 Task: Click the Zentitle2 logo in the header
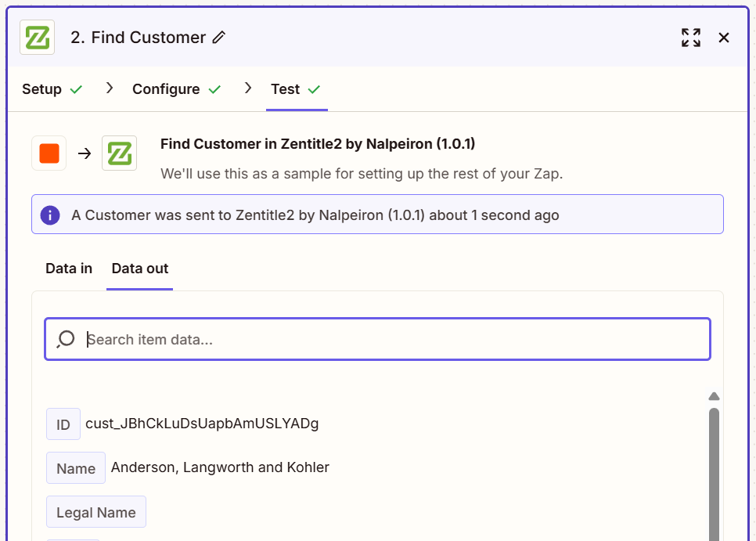tap(38, 38)
